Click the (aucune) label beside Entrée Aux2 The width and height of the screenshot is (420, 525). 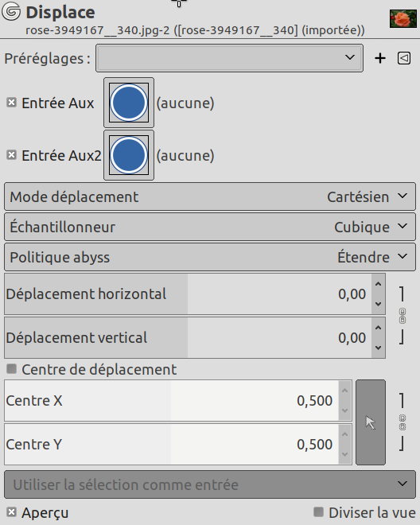pos(185,155)
